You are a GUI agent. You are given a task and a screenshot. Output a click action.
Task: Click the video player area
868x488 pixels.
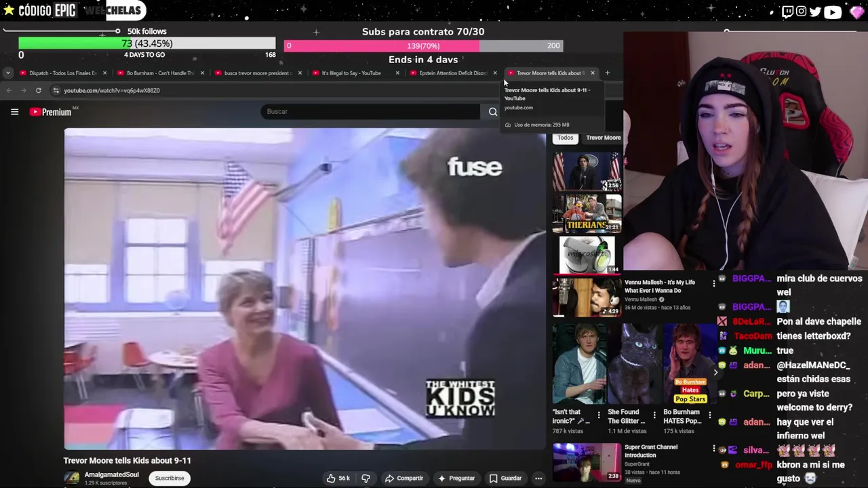[305, 289]
